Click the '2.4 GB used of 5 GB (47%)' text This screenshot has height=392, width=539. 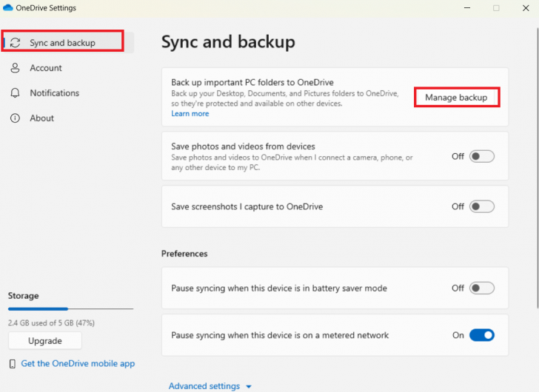click(51, 323)
